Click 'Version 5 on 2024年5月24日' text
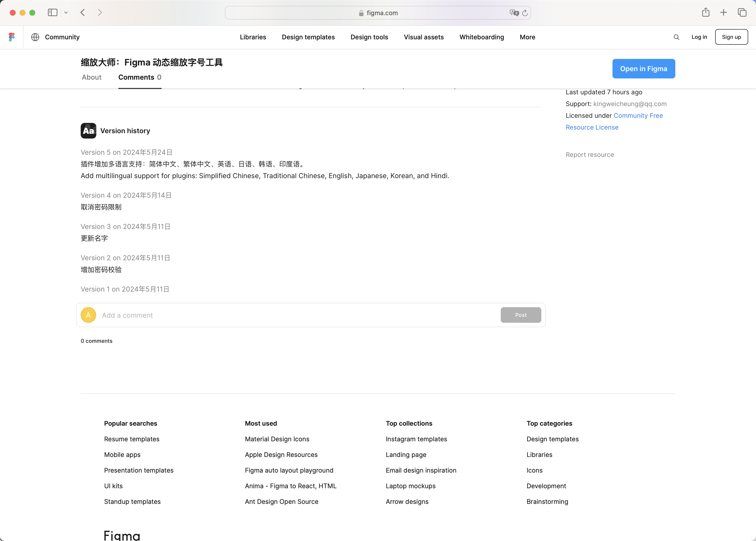 [x=126, y=152]
